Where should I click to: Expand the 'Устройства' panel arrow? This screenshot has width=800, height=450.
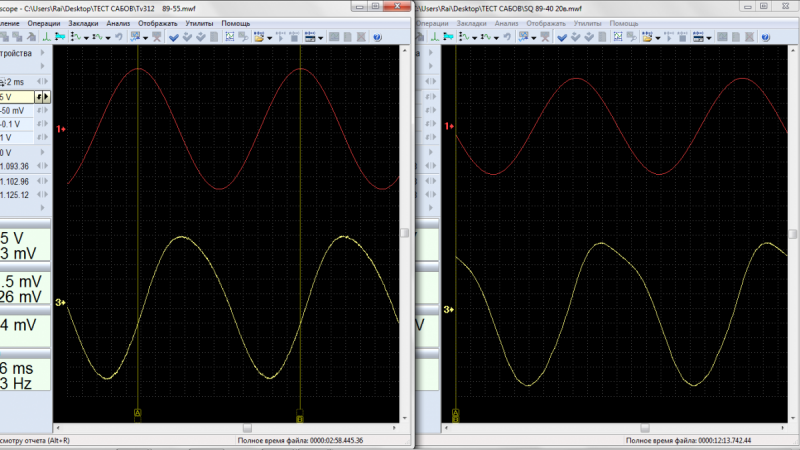(42, 53)
